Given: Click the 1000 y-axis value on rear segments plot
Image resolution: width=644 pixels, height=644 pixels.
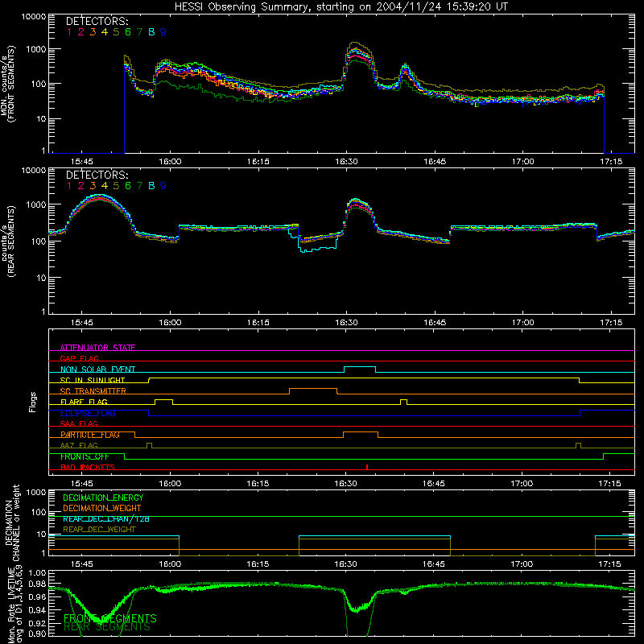Looking at the screenshot, I should pos(36,204).
